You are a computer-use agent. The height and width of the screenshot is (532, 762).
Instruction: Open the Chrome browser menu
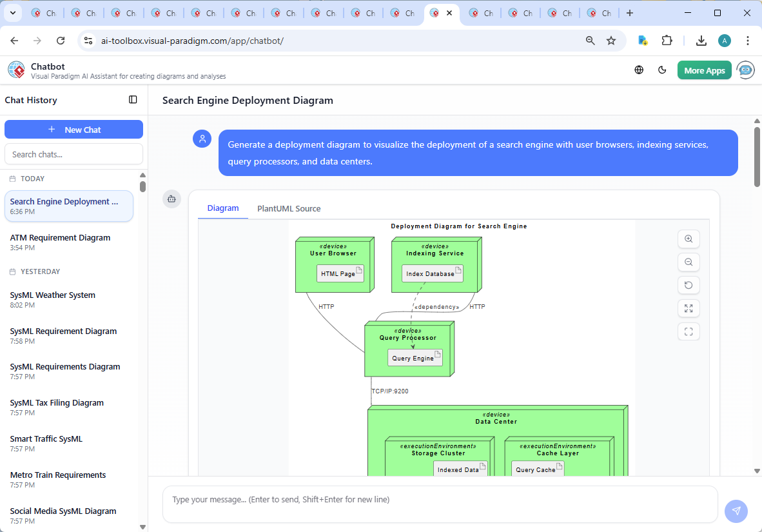(748, 40)
